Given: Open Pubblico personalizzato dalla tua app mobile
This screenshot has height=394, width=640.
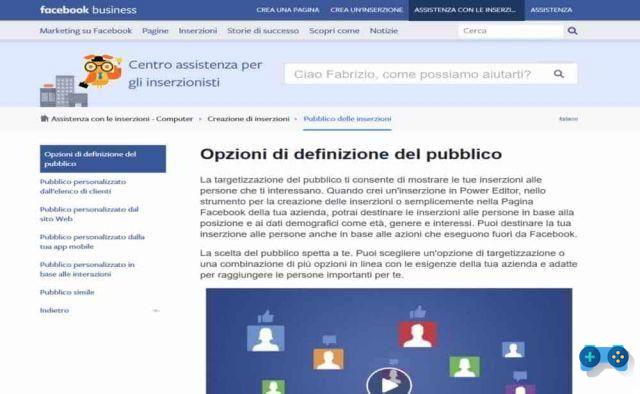Looking at the screenshot, I should (x=92, y=242).
